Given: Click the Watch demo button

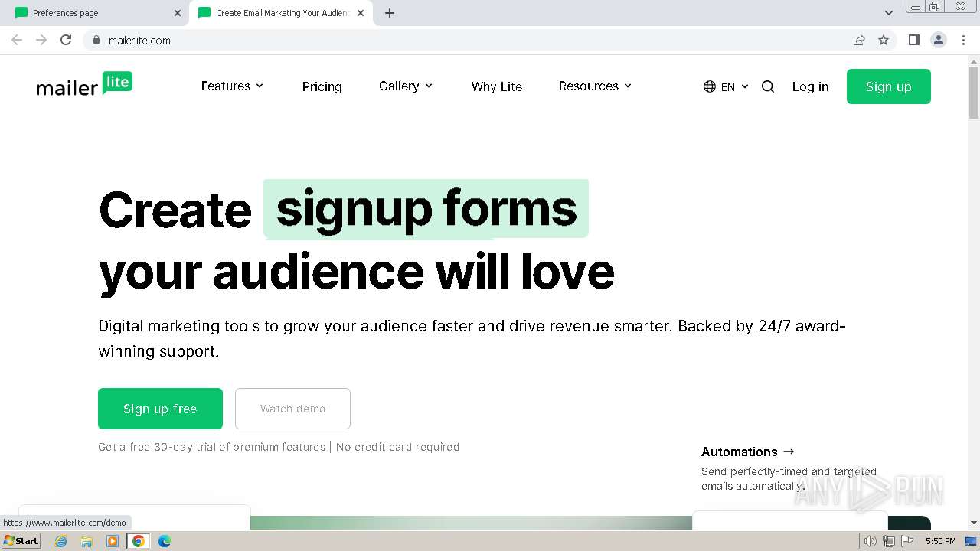Looking at the screenshot, I should [292, 409].
